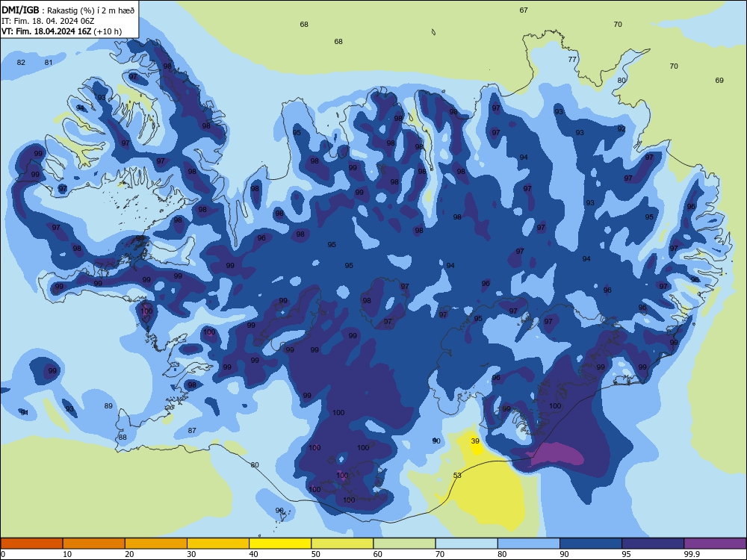Click the 'DMI/IGB : Rakastig (%) í 2 m hæð' title
This screenshot has height=560, width=747.
pyautogui.click(x=68, y=10)
